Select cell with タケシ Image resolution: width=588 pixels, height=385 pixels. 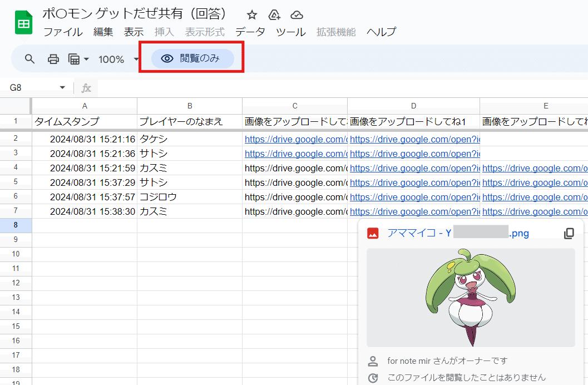(x=190, y=139)
